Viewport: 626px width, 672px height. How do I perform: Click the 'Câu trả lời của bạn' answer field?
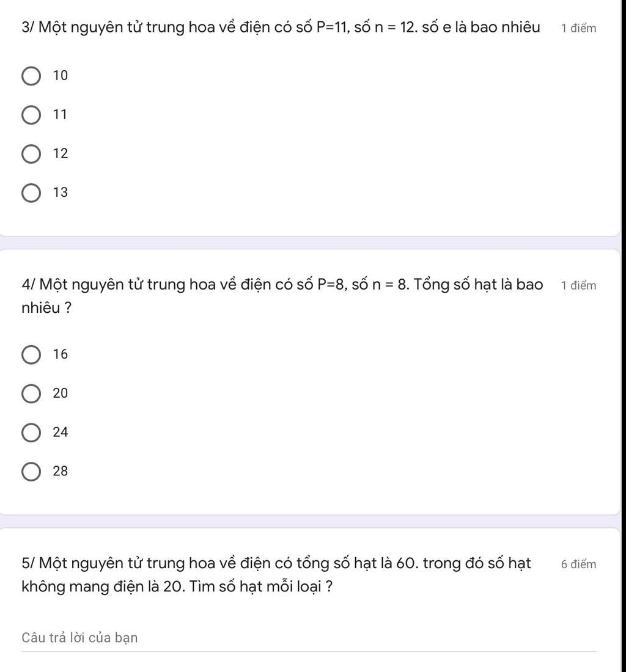(x=309, y=638)
